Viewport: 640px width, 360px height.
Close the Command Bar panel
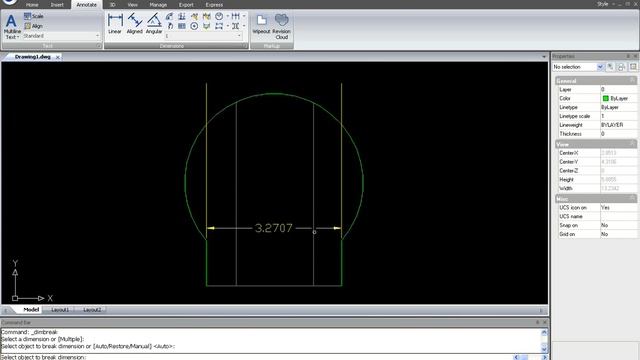coord(544,322)
